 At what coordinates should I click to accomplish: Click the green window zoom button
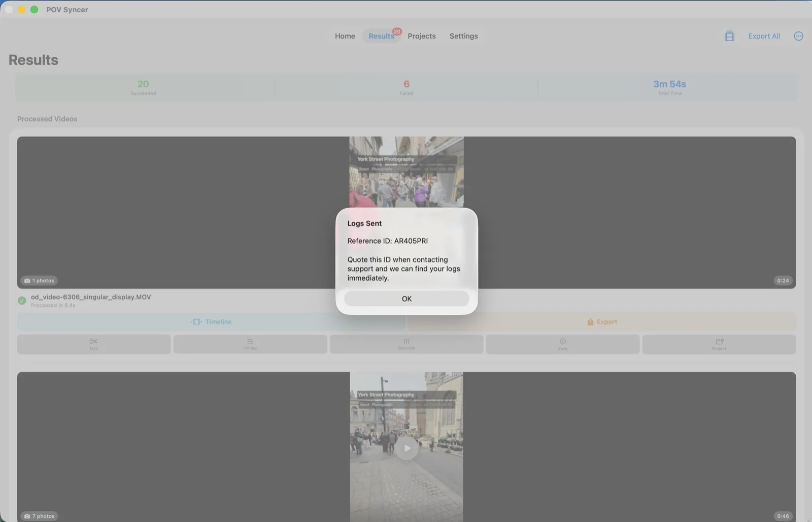click(x=34, y=10)
